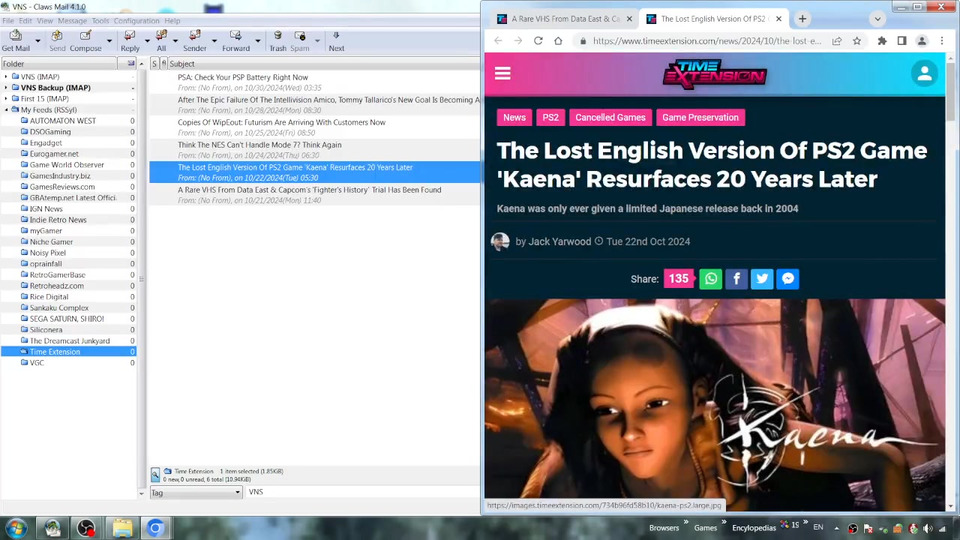The width and height of the screenshot is (960, 540).
Task: Share article via Messenger
Action: 788,279
